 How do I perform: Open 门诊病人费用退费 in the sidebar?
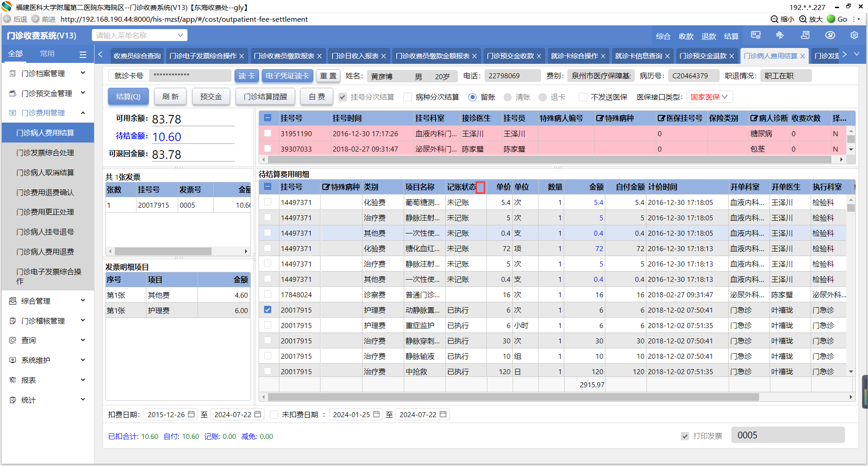click(45, 252)
